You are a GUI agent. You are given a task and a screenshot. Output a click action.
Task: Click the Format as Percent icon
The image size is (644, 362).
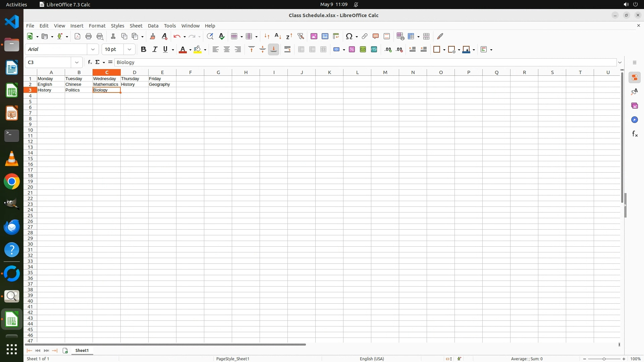352,50
